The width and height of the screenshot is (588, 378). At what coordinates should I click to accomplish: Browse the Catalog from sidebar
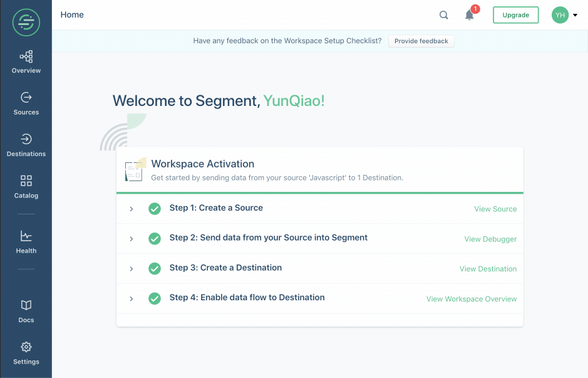(x=26, y=187)
